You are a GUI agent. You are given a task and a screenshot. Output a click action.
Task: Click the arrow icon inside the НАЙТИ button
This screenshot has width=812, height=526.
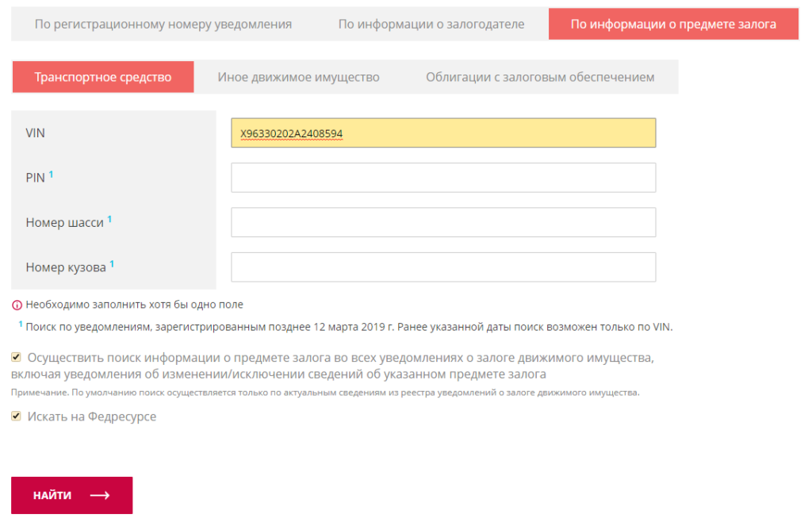pyautogui.click(x=99, y=496)
